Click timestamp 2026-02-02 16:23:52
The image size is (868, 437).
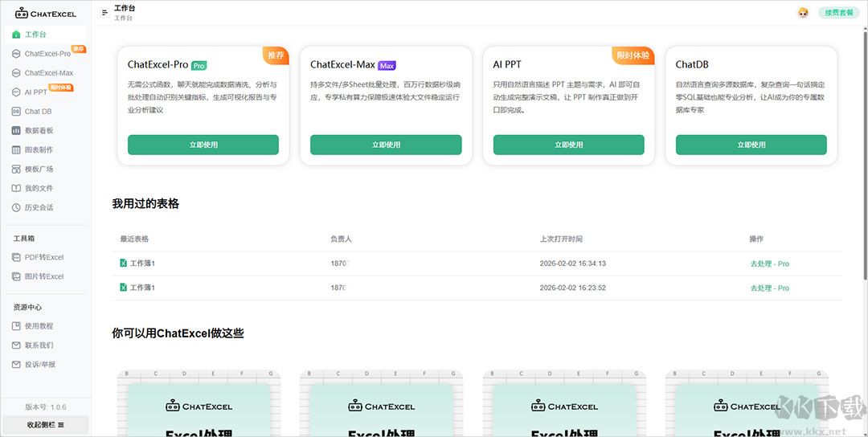[573, 288]
